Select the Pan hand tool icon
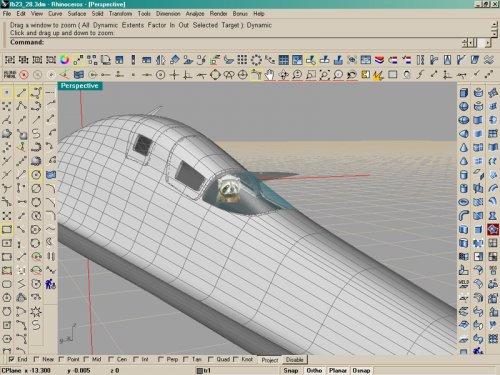The height and width of the screenshot is (375, 500). (x=270, y=75)
